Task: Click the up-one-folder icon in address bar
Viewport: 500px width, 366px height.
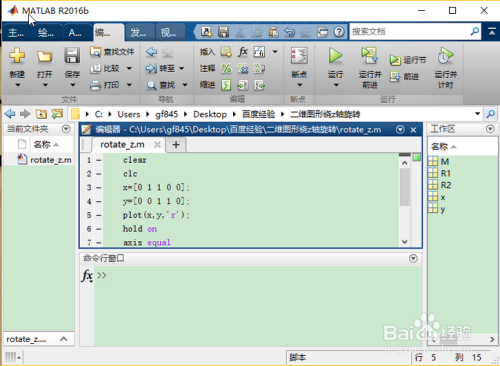Action: point(41,114)
